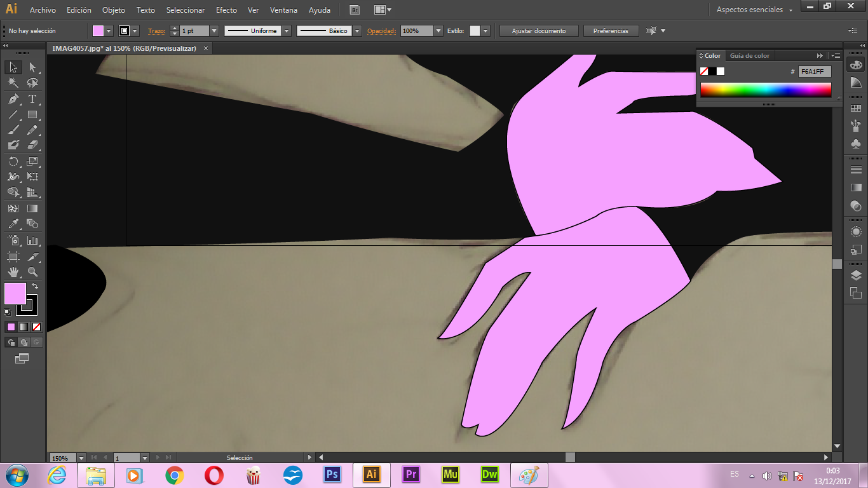This screenshot has height=488, width=868.
Task: Click the Preferencias button
Action: click(610, 30)
